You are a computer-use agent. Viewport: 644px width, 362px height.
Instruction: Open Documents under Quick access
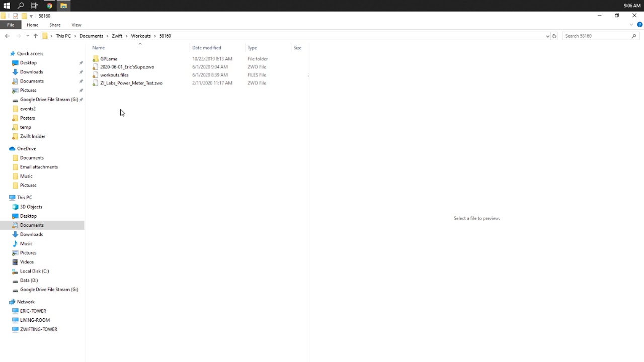[32, 81]
